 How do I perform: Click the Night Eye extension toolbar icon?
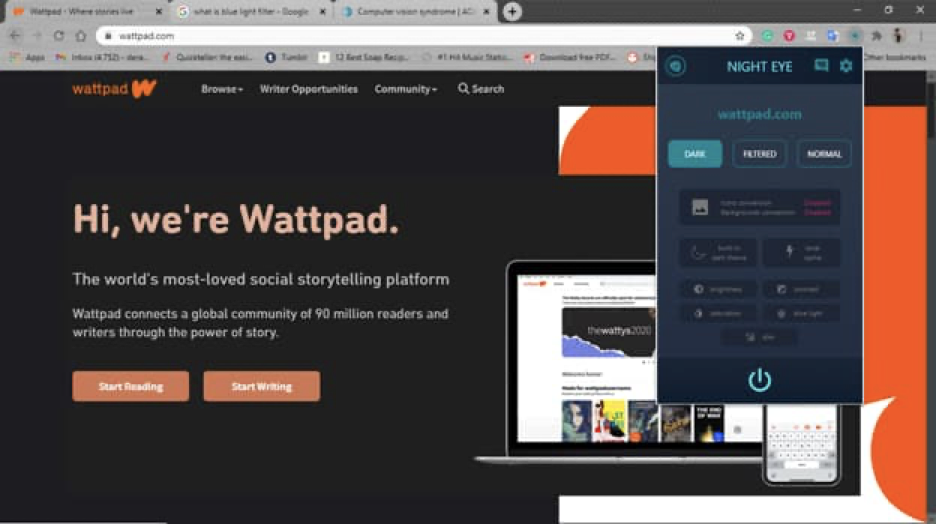coord(855,36)
